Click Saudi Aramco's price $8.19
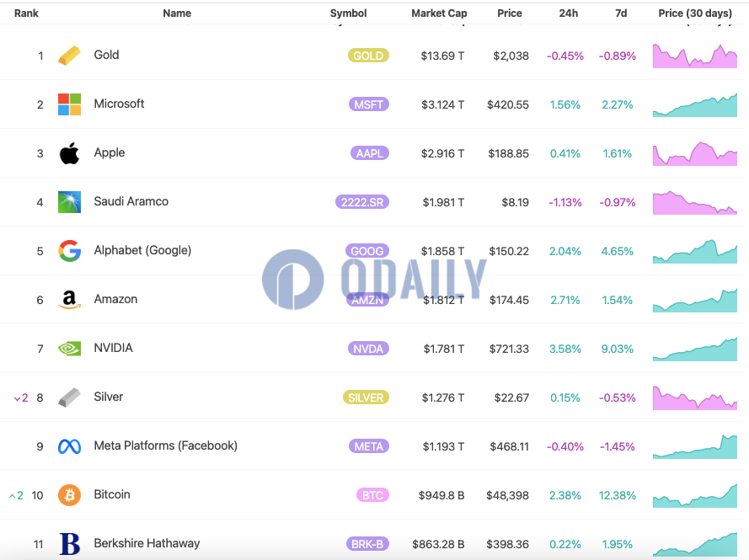 516,202
